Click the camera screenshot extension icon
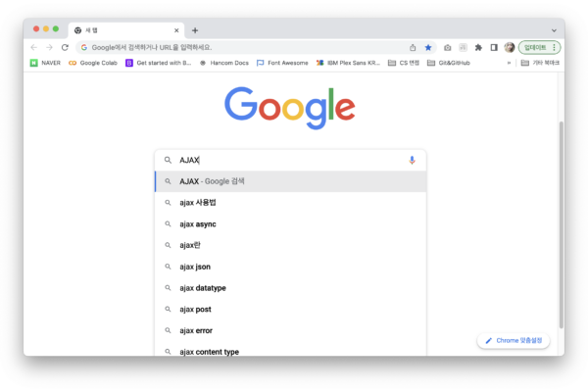The image size is (588, 392). (448, 48)
